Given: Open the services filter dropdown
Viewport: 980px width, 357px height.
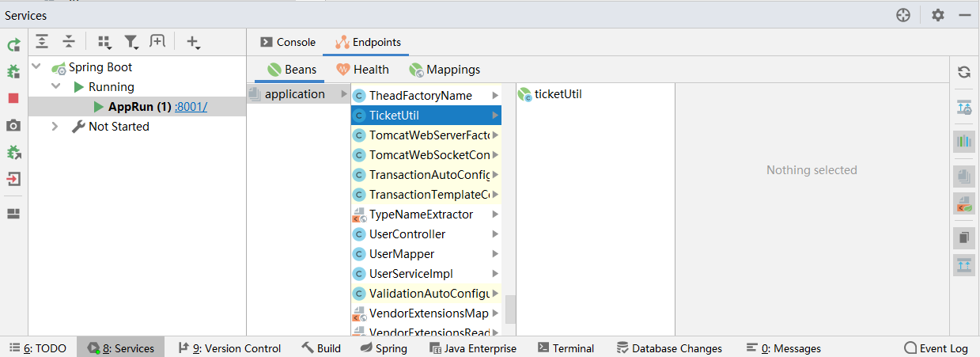Looking at the screenshot, I should [131, 42].
